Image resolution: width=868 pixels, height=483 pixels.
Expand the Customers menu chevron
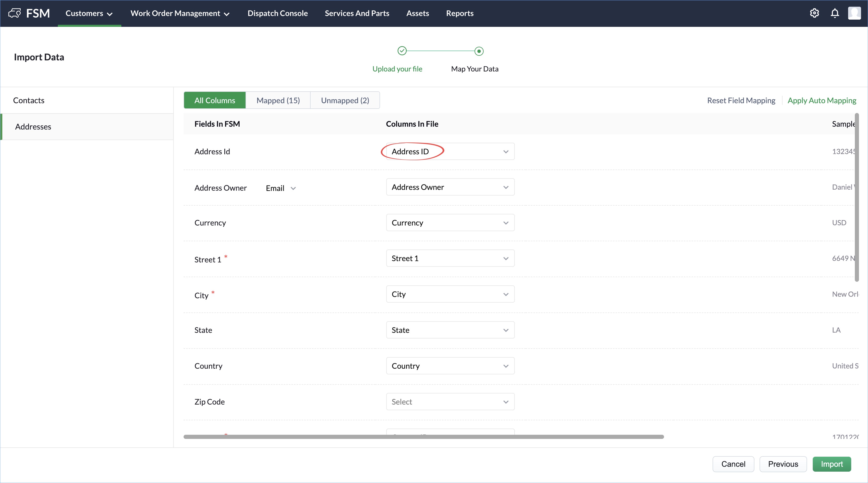(x=109, y=14)
